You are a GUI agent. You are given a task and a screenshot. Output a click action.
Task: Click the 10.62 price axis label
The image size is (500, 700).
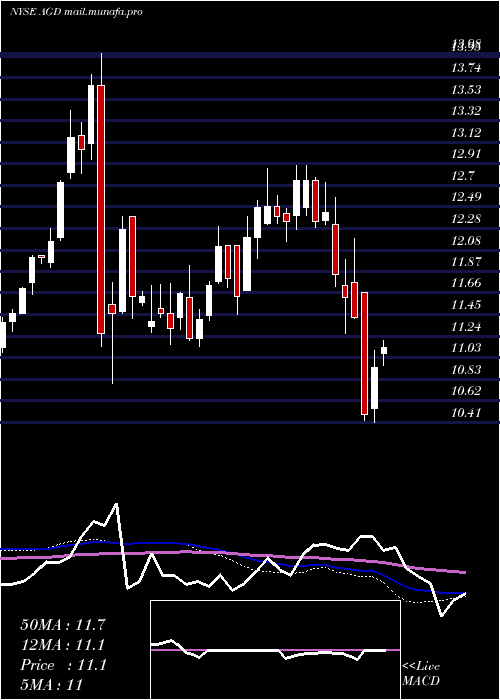(x=467, y=391)
